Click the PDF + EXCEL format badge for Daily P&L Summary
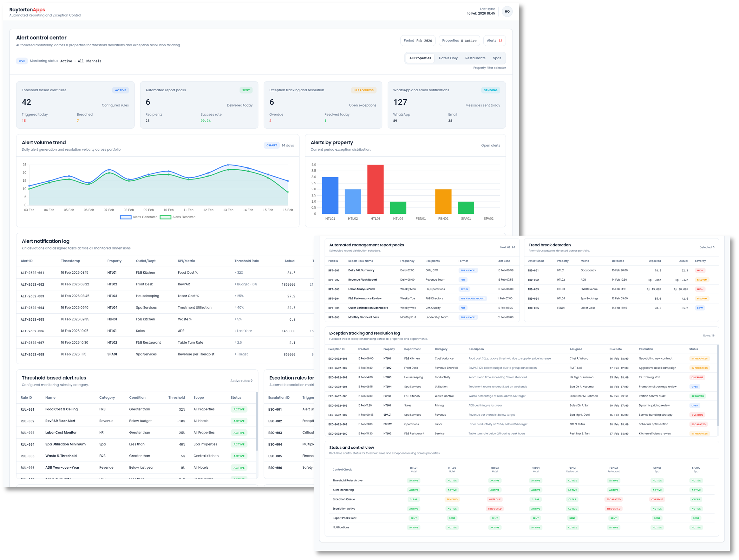The width and height of the screenshot is (739, 560). 468,270
